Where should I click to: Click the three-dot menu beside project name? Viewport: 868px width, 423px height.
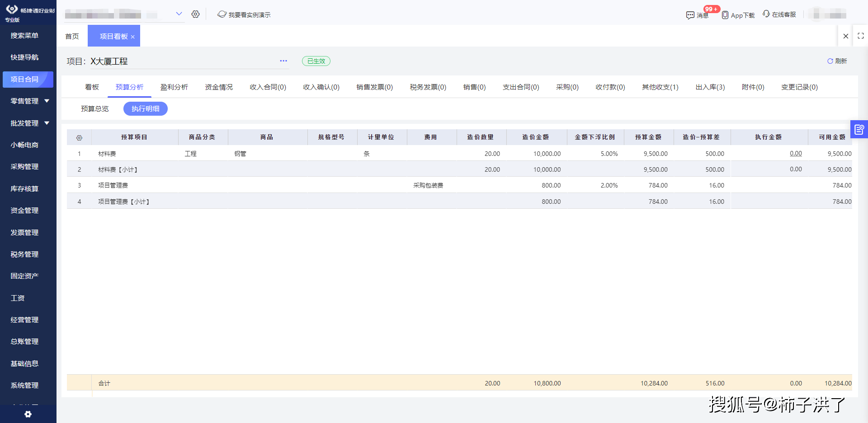coord(283,61)
